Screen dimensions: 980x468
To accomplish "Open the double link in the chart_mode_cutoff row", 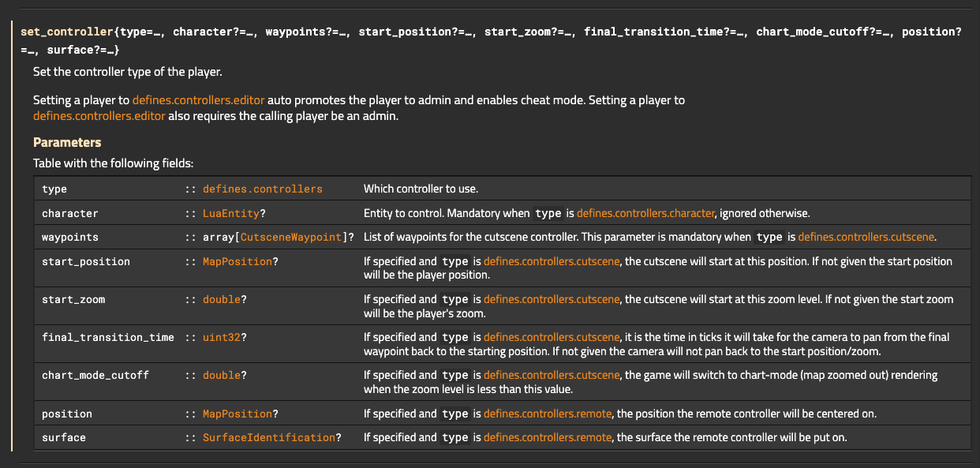I will click(223, 375).
